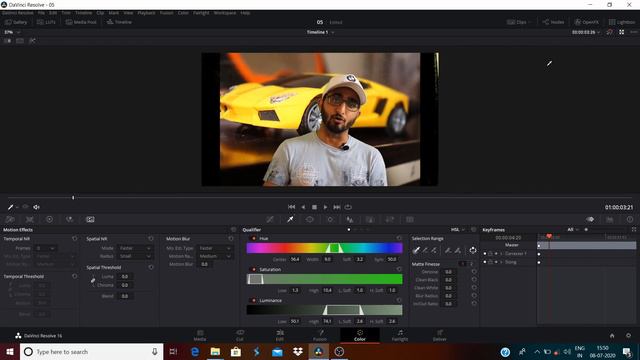Open the Temporal NR Frames dropdown
The height and width of the screenshot is (360, 640).
click(45, 248)
